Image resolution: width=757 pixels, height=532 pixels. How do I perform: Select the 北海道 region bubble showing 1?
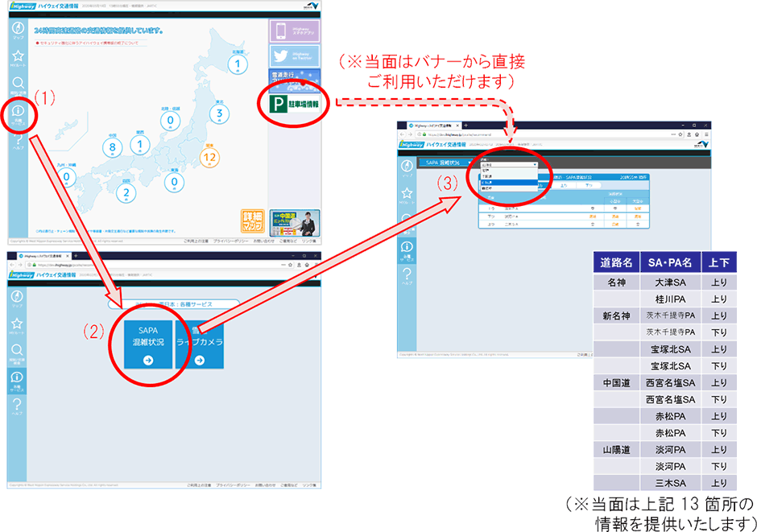(238, 64)
